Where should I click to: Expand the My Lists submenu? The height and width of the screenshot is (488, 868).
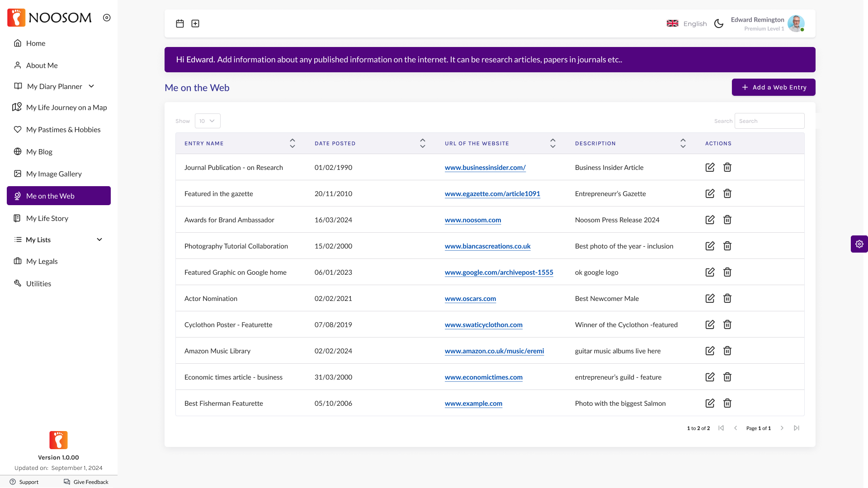pos(99,239)
